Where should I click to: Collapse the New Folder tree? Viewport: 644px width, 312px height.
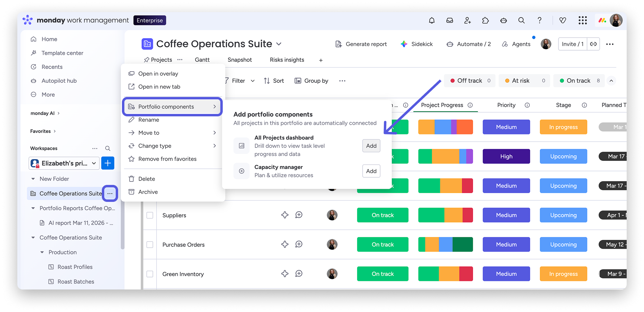point(33,179)
